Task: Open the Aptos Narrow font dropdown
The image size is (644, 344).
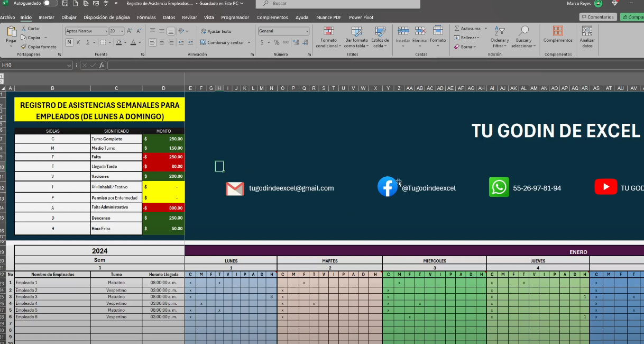Action: click(105, 31)
